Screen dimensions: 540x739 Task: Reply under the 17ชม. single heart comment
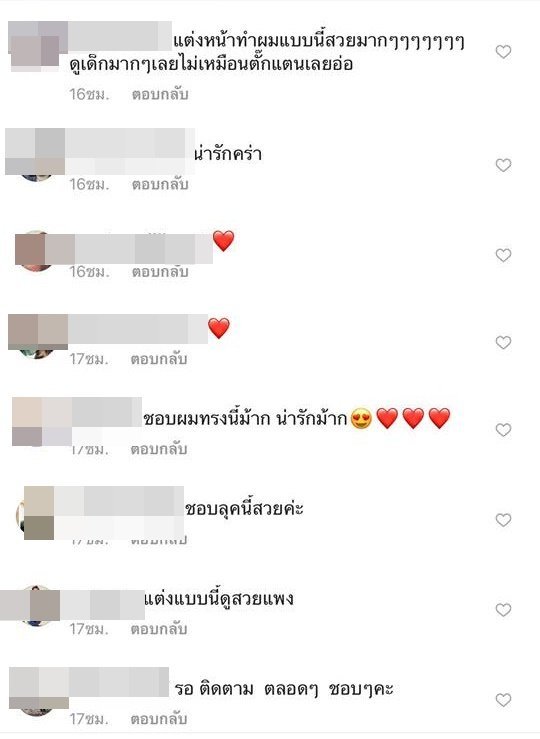tap(159, 359)
